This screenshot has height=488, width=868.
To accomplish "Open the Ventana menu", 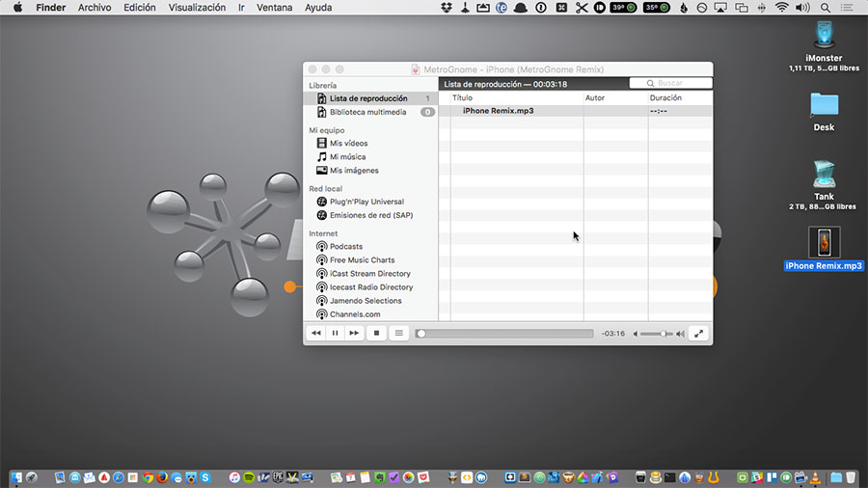I will pos(274,8).
